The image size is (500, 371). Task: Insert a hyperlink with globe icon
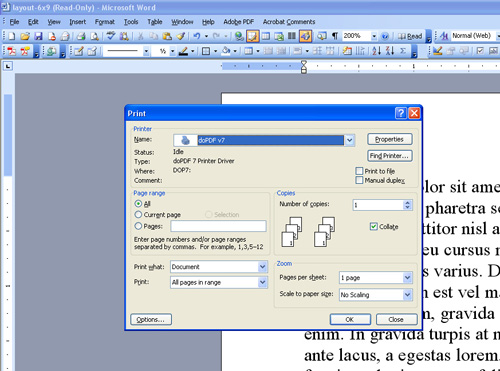coord(239,36)
